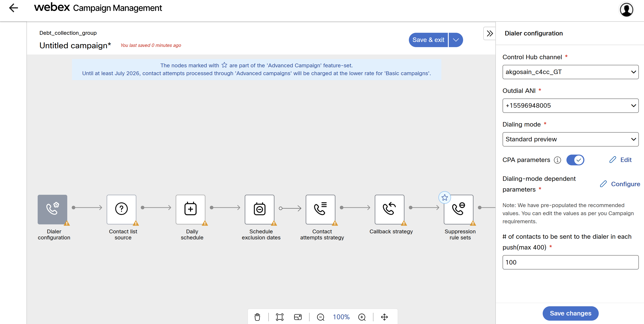Click the zoom out magnifier icon
This screenshot has height=324, width=644.
click(x=320, y=317)
